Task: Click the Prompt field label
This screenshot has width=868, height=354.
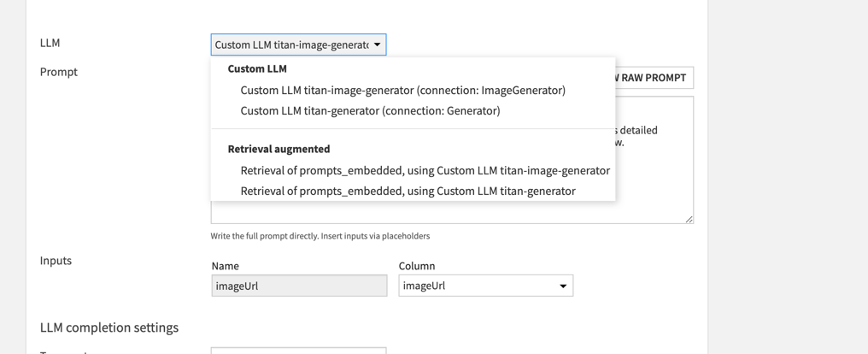Action: [x=58, y=72]
